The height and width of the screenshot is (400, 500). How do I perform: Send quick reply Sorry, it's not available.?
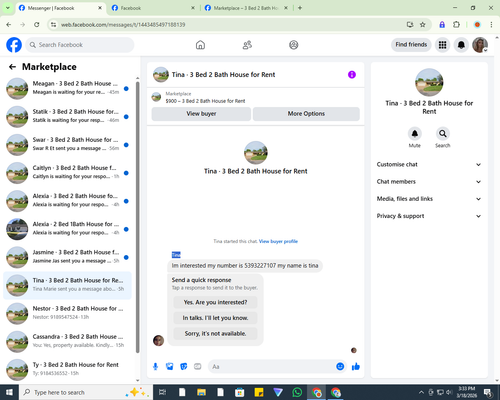(x=215, y=334)
